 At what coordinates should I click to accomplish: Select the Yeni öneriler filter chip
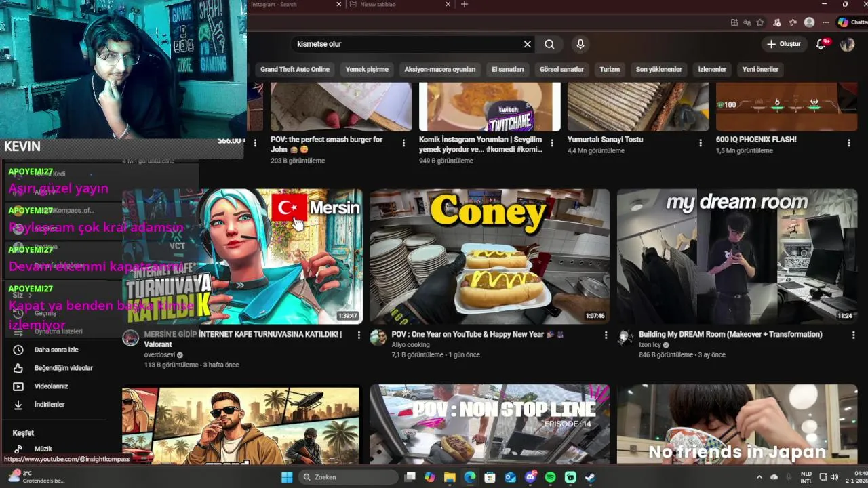[x=760, y=69]
